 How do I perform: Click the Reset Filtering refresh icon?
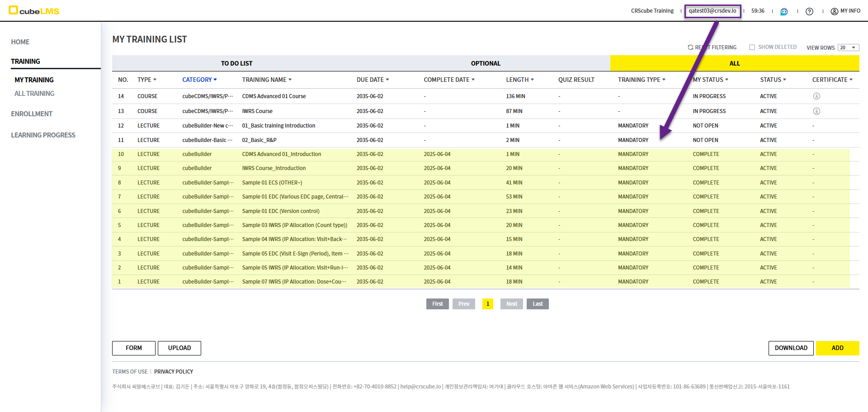(x=690, y=47)
